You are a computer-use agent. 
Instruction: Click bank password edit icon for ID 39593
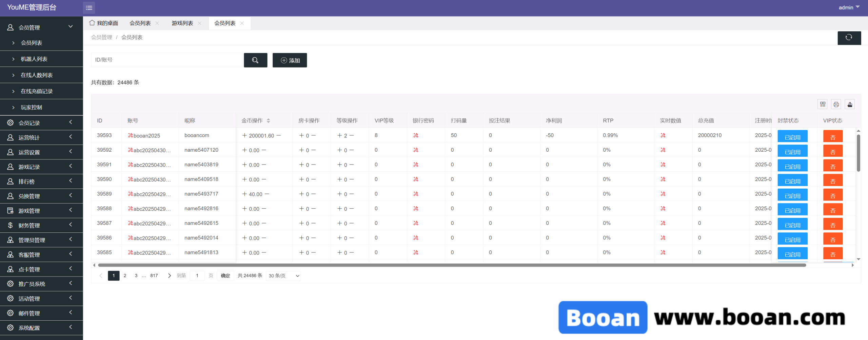pos(416,135)
